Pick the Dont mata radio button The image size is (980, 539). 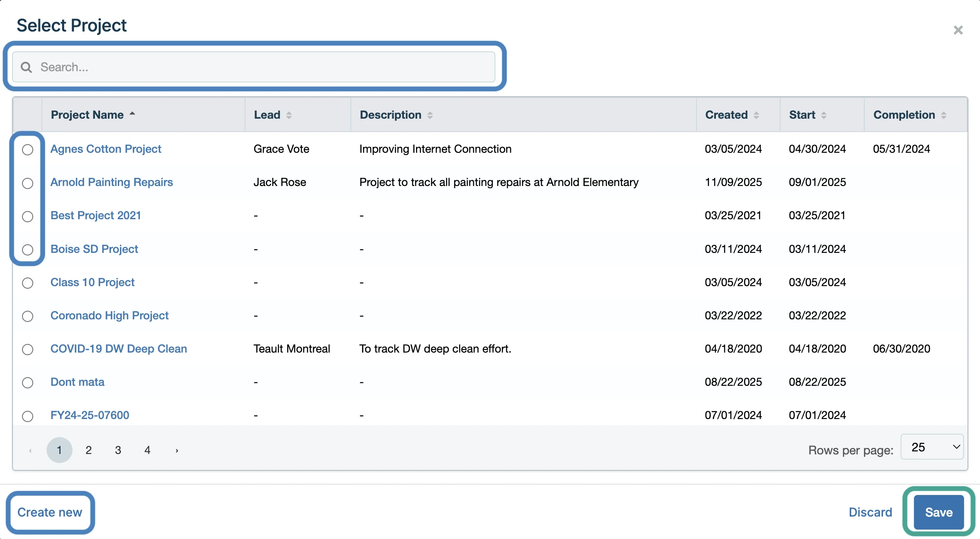28,383
